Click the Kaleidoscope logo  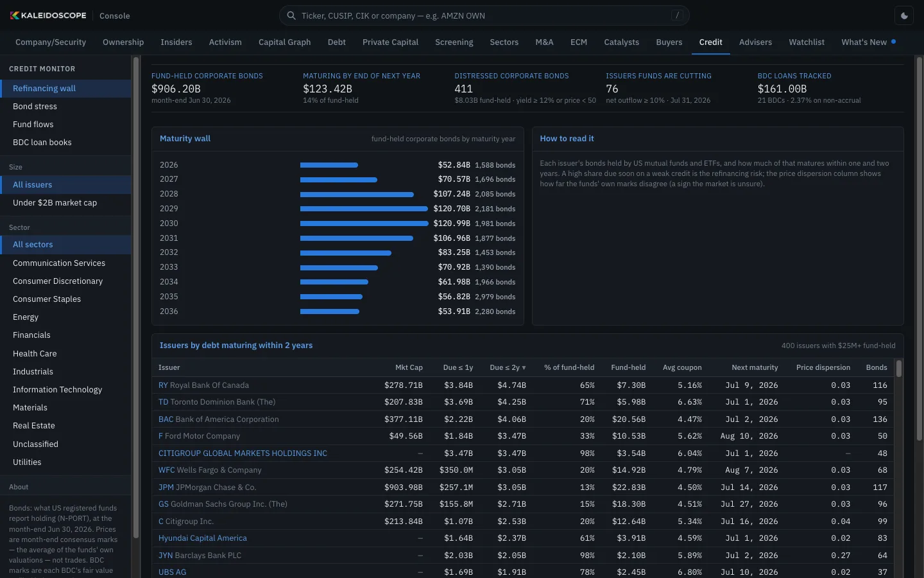click(48, 15)
